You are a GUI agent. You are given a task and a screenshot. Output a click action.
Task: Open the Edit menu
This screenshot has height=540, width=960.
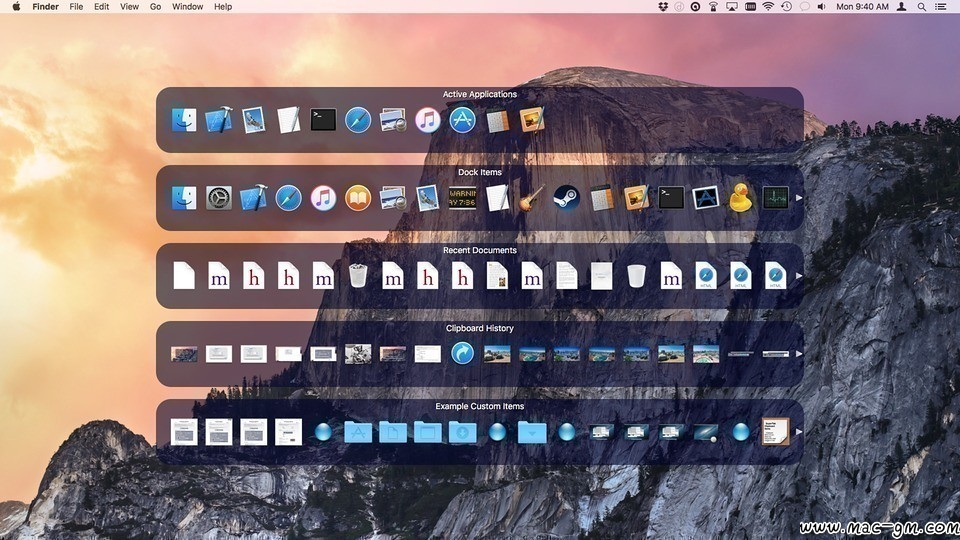pos(102,7)
